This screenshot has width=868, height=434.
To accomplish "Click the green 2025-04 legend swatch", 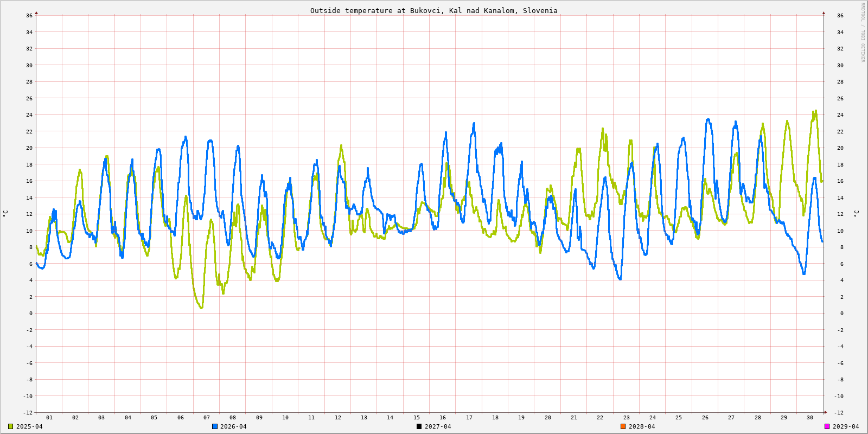I will click(10, 426).
